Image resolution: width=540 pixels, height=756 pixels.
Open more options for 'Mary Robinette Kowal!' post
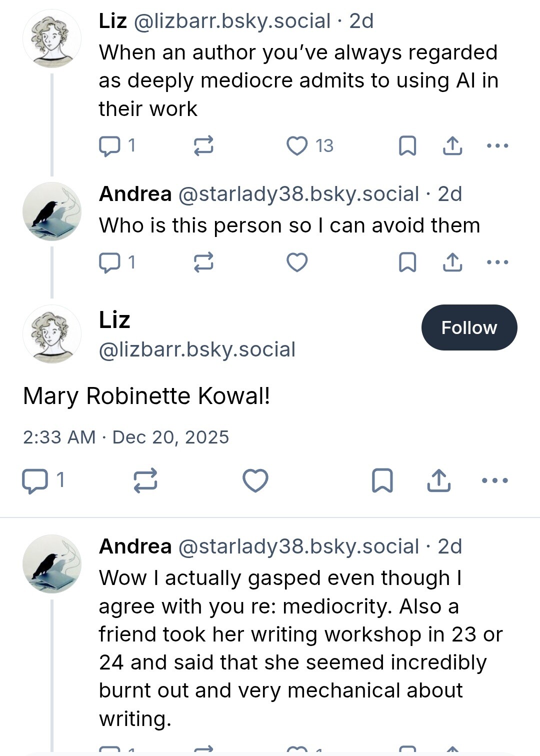(x=495, y=480)
